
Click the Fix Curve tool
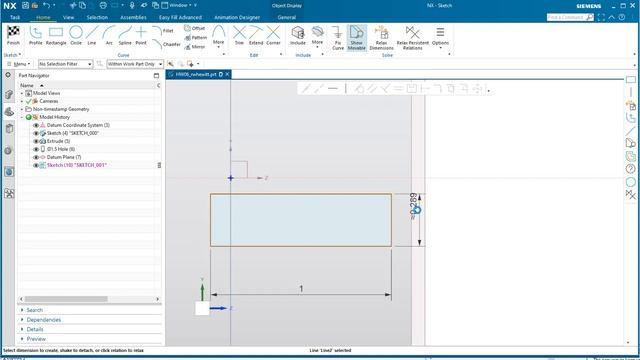[x=338, y=38]
